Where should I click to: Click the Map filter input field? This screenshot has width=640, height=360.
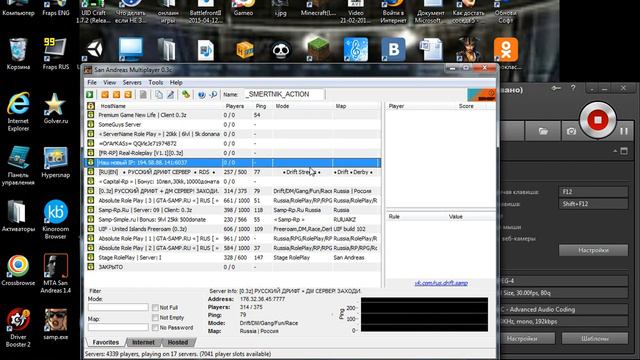point(118,327)
